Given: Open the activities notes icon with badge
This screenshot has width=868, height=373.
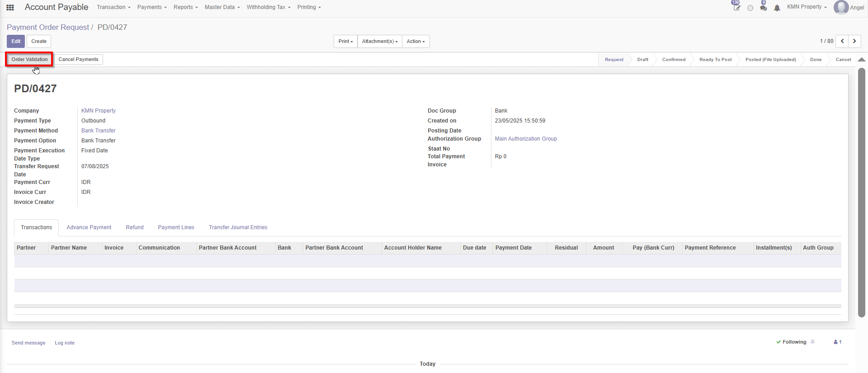Looking at the screenshot, I should (x=736, y=7).
